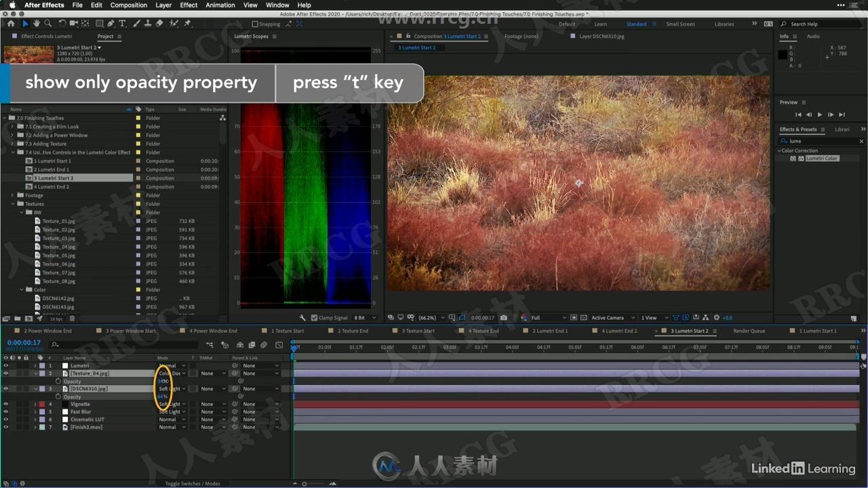The width and height of the screenshot is (868, 488).
Task: Switch to 1 Texture Start tab
Action: [x=288, y=331]
